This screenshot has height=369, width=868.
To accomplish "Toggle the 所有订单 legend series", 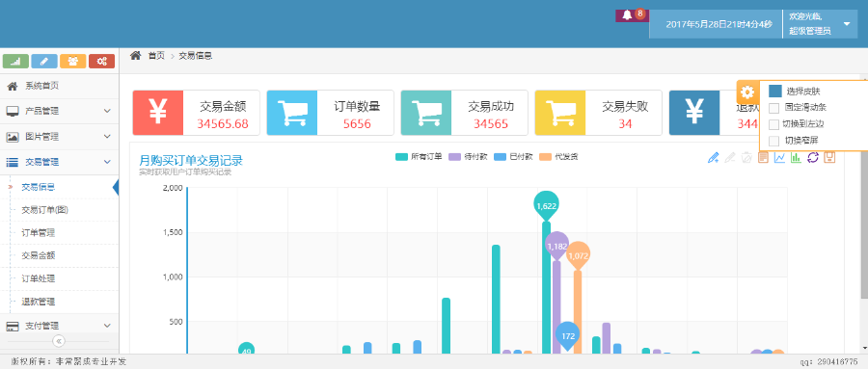I will tap(419, 157).
